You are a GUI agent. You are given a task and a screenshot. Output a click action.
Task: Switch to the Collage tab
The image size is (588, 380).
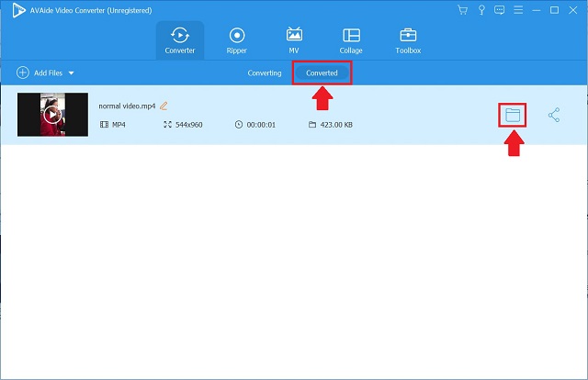pyautogui.click(x=351, y=40)
